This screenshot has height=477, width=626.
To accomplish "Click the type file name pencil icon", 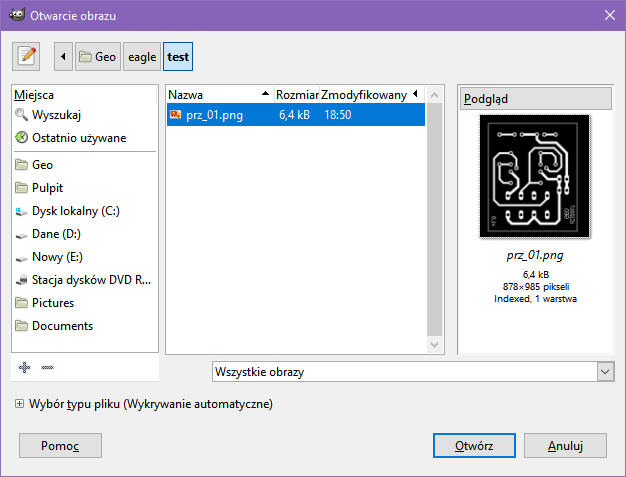I will (x=27, y=57).
